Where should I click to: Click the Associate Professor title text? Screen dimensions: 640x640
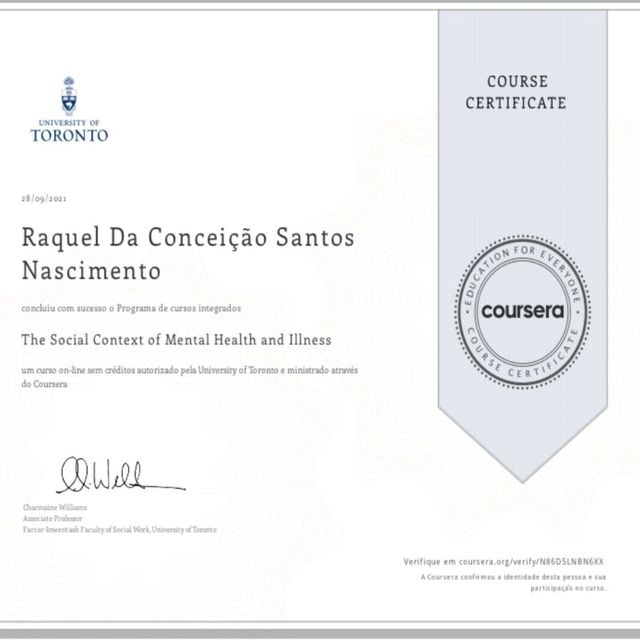pyautogui.click(x=52, y=518)
